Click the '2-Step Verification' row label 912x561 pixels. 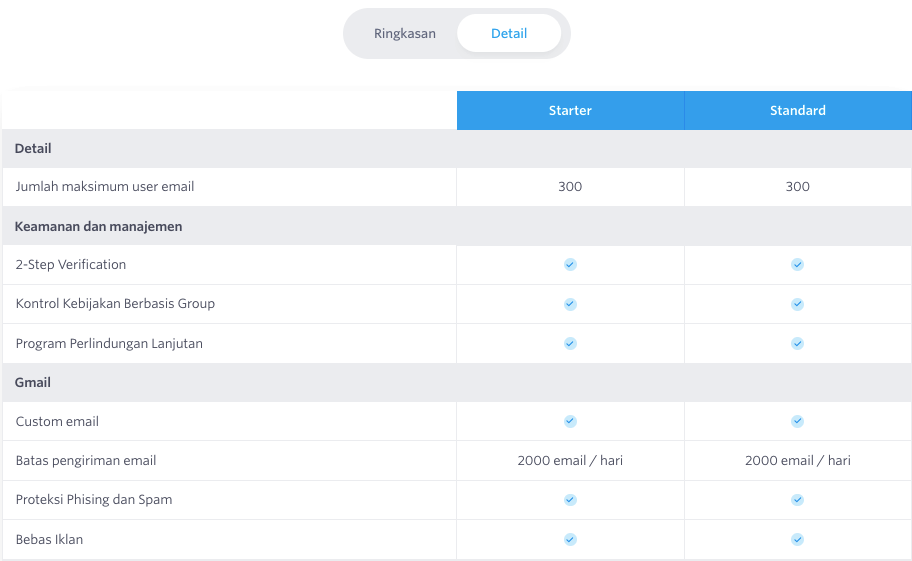[70, 265]
